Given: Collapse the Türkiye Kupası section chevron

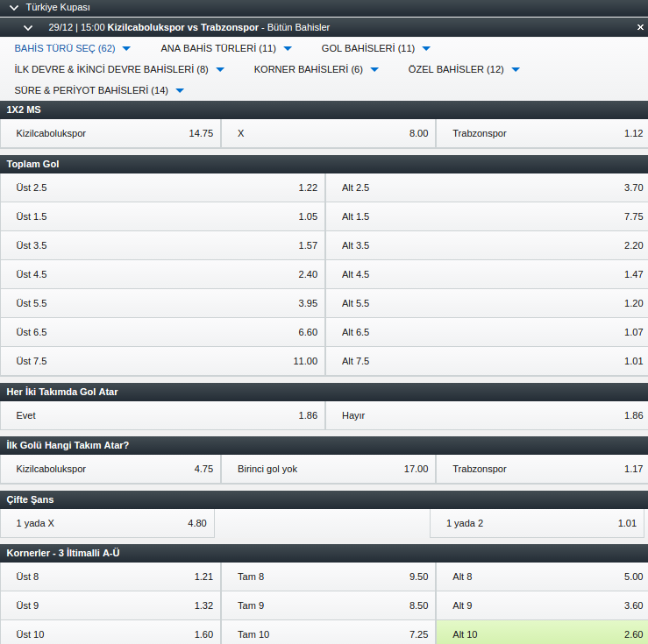Looking at the screenshot, I should [14, 8].
